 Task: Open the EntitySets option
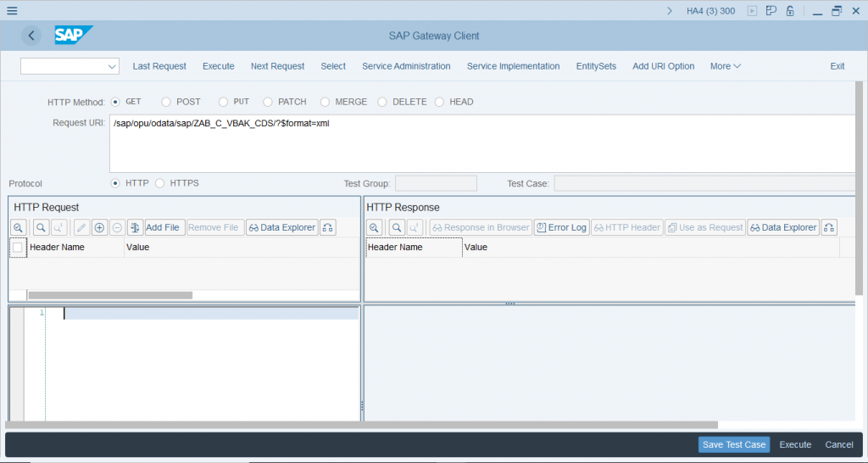point(596,66)
